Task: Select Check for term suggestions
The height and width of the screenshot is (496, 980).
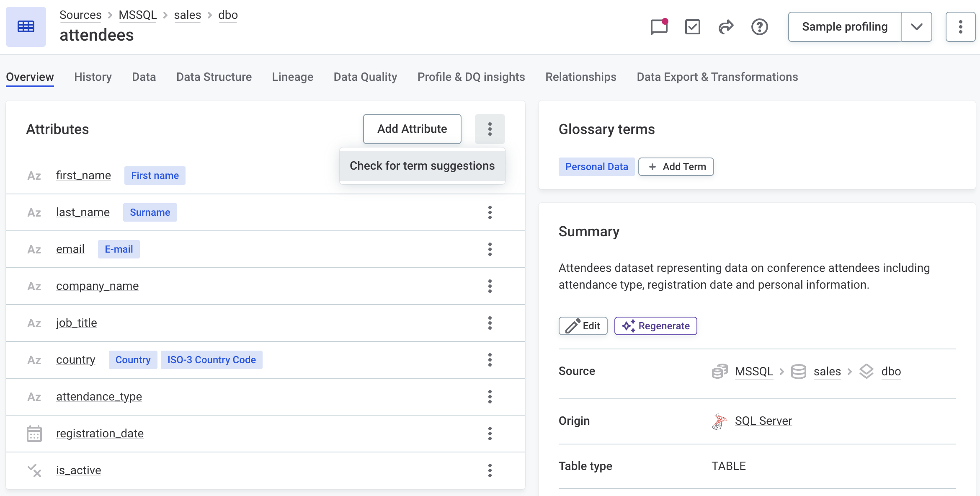Action: pyautogui.click(x=422, y=166)
